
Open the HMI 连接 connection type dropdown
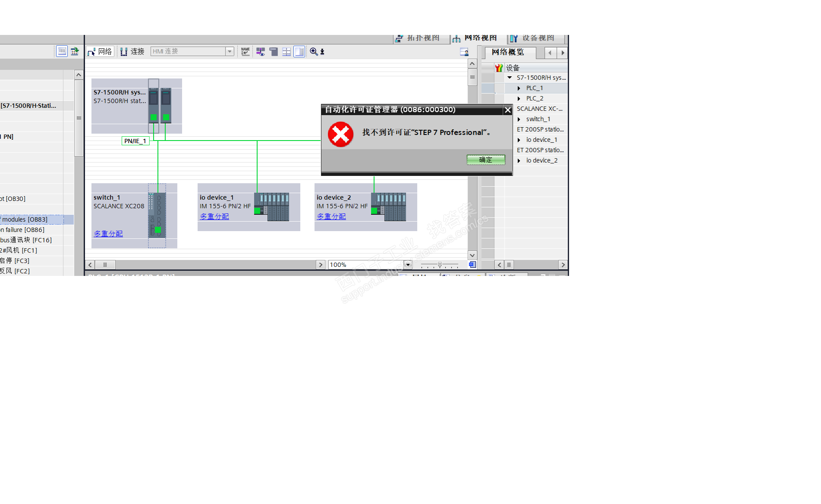[x=230, y=52]
